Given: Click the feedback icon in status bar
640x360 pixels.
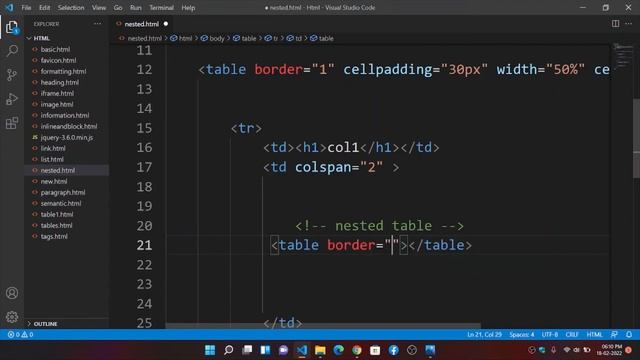Looking at the screenshot, I should [614, 335].
